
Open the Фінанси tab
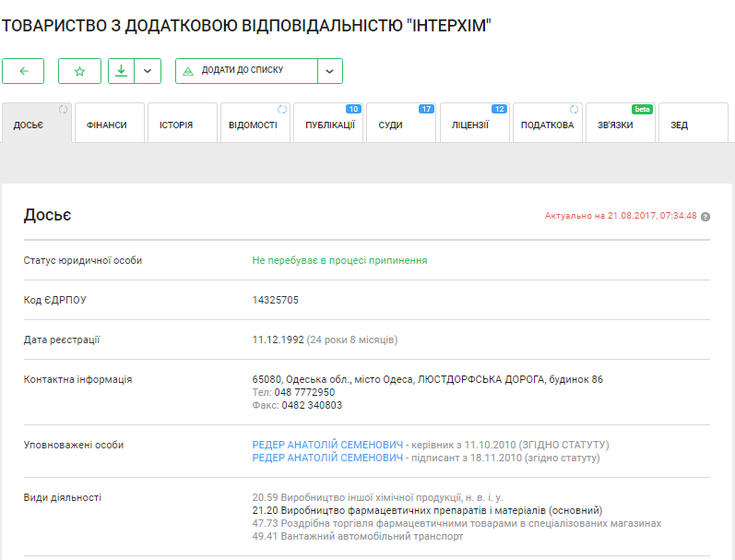click(107, 125)
